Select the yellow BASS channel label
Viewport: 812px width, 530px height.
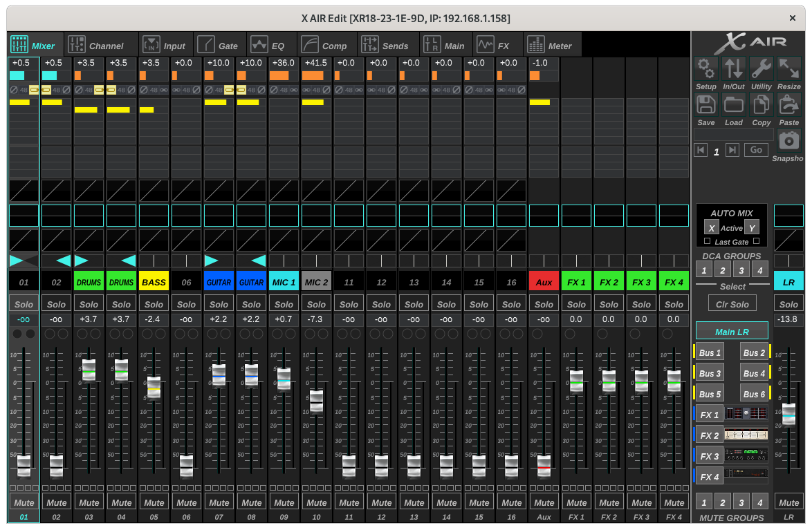pyautogui.click(x=154, y=282)
